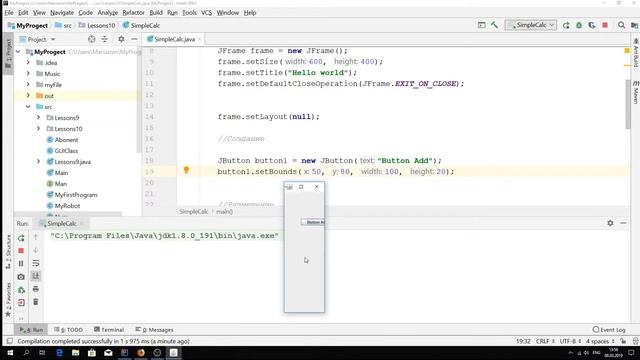Click the Search Everywhere magnifier icon
This screenshot has width=640, height=360.
[x=621, y=25]
